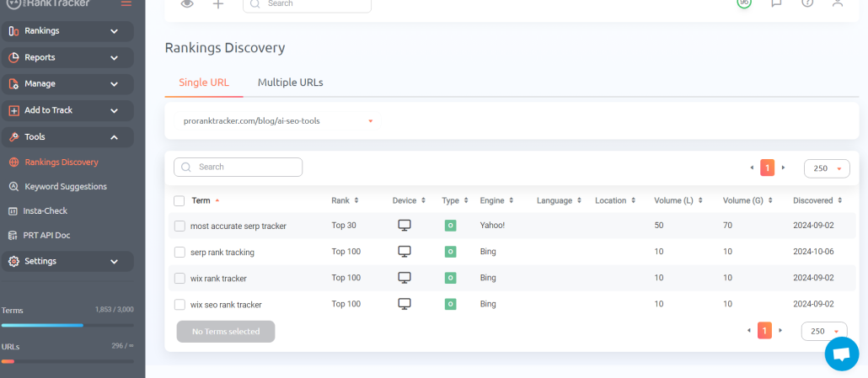This screenshot has height=378, width=868.
Task: Sort table by Engine column
Action: click(x=497, y=200)
